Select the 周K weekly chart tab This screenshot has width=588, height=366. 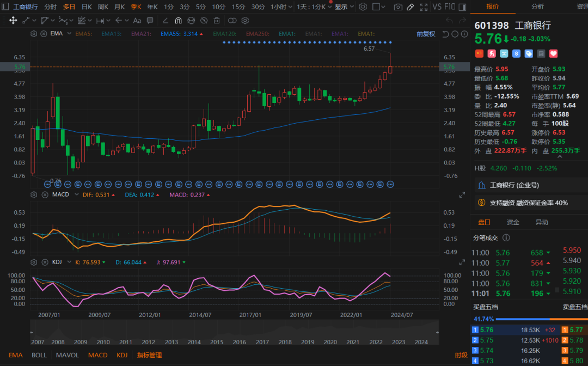click(103, 7)
